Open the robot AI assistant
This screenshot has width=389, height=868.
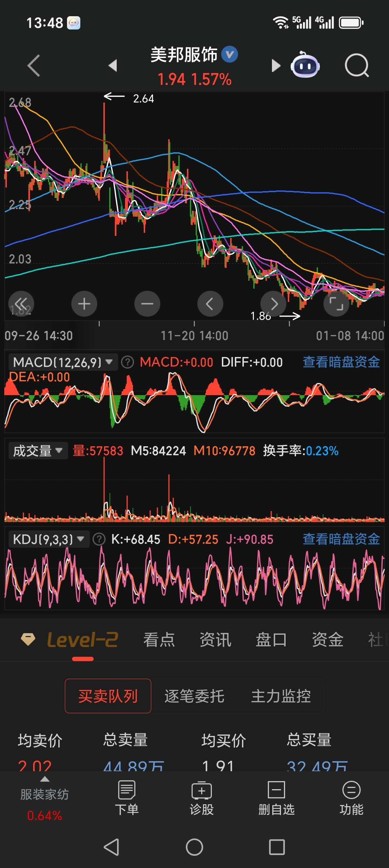click(305, 65)
